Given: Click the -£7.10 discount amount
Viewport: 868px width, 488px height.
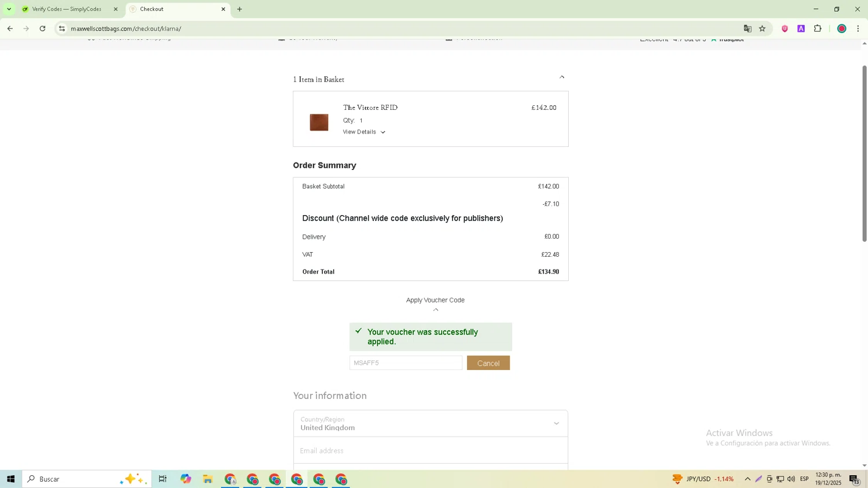Looking at the screenshot, I should point(551,204).
